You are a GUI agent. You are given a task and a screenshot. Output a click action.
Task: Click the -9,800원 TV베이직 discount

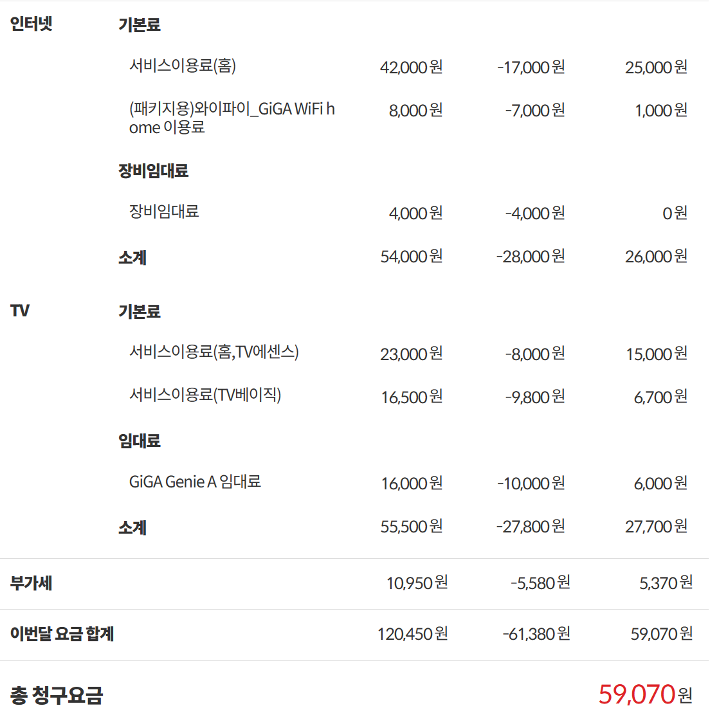pyautogui.click(x=535, y=397)
